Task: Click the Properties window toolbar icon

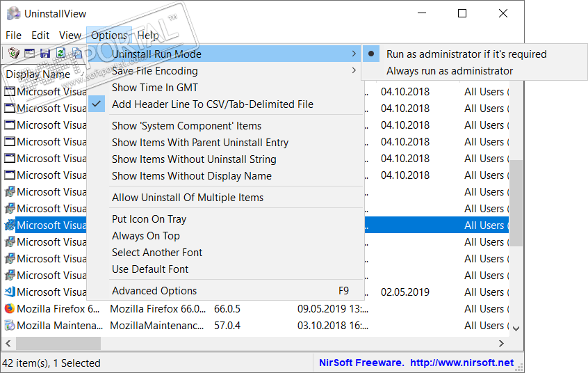Action: pyautogui.click(x=29, y=53)
